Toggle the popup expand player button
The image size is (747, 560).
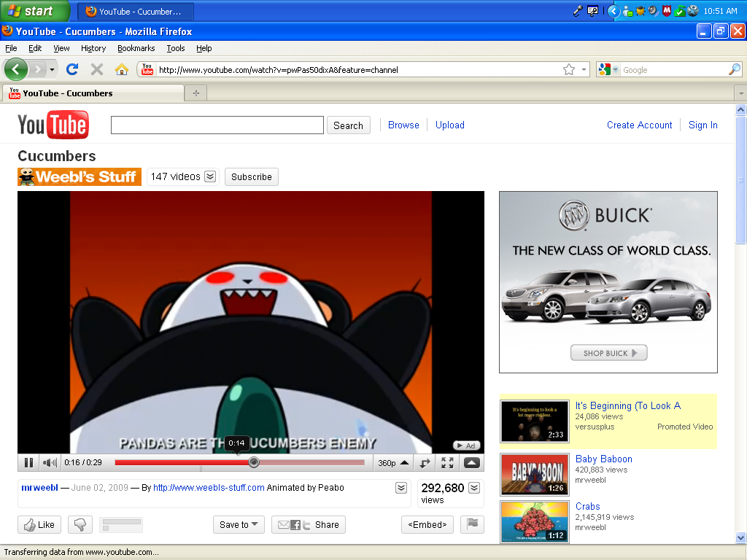point(471,462)
